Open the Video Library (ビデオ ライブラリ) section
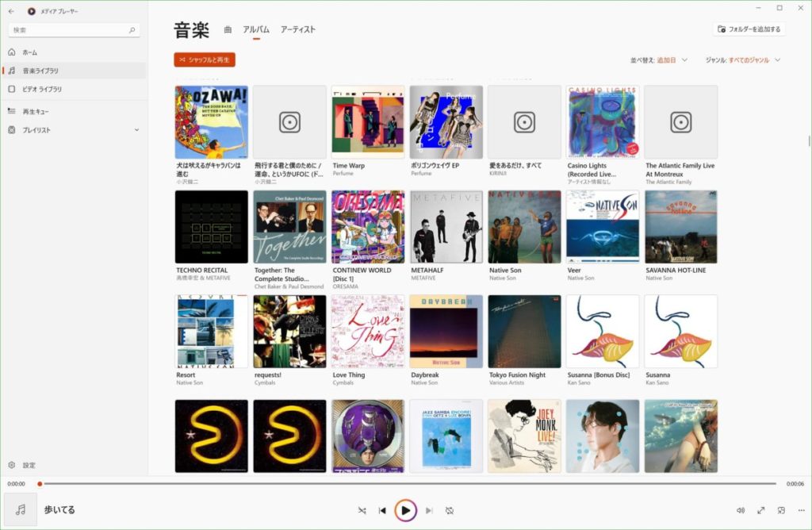The image size is (812, 530). [74, 89]
